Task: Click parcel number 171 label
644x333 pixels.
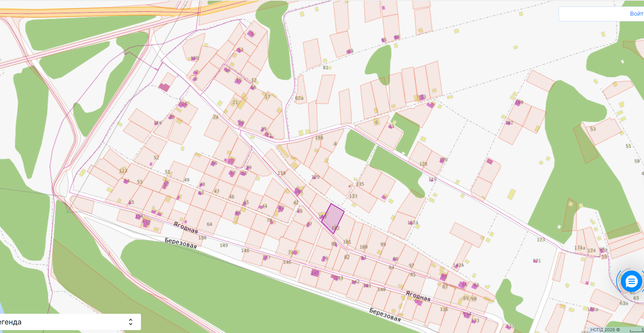Action: (537, 261)
